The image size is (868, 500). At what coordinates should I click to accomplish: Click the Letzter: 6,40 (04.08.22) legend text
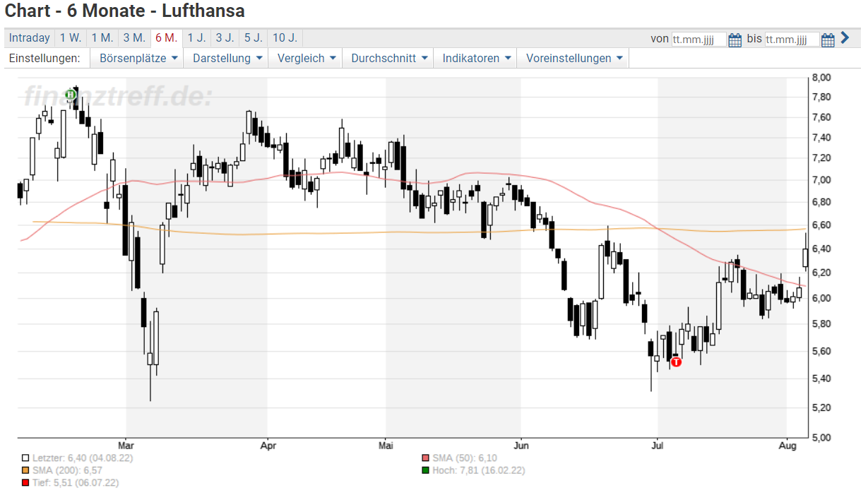[x=83, y=458]
